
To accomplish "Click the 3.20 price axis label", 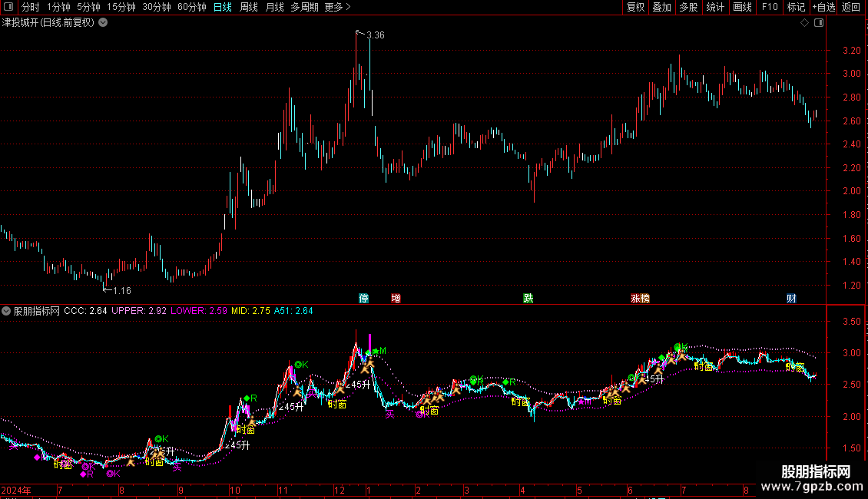I will click(851, 51).
